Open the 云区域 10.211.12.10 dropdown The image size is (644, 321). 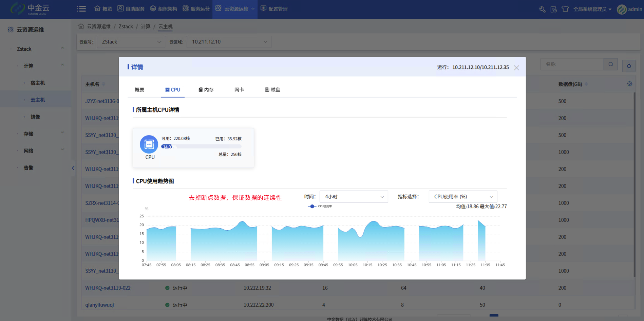coord(229,42)
